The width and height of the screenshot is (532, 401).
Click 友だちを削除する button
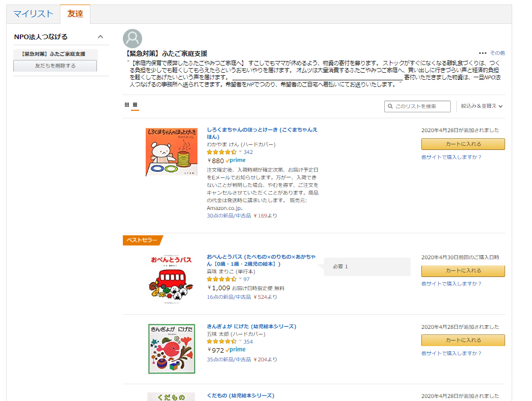click(x=55, y=66)
